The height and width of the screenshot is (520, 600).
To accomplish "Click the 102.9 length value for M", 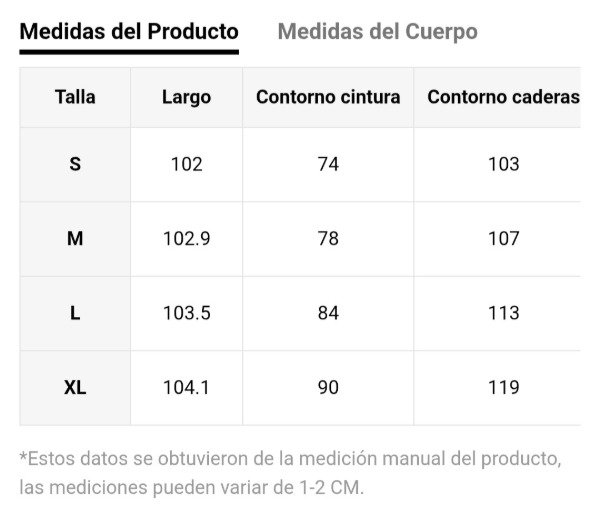I will tap(186, 238).
